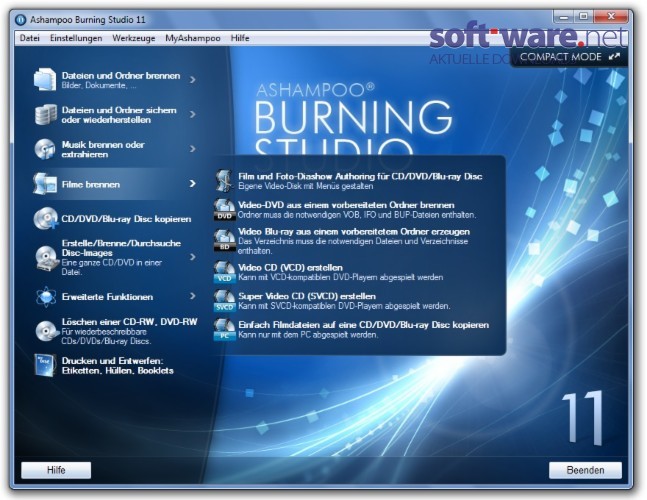Minimize the Ashampoo Burning Studio window
The width and height of the screenshot is (647, 500).
tap(564, 17)
